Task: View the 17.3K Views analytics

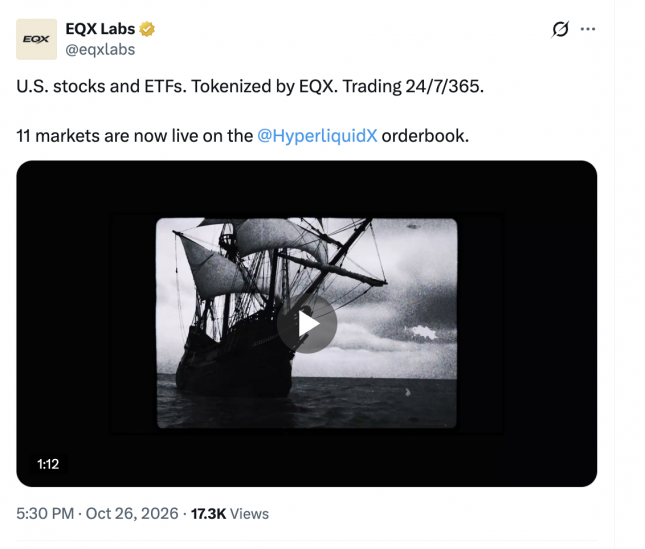Action: pos(230,514)
